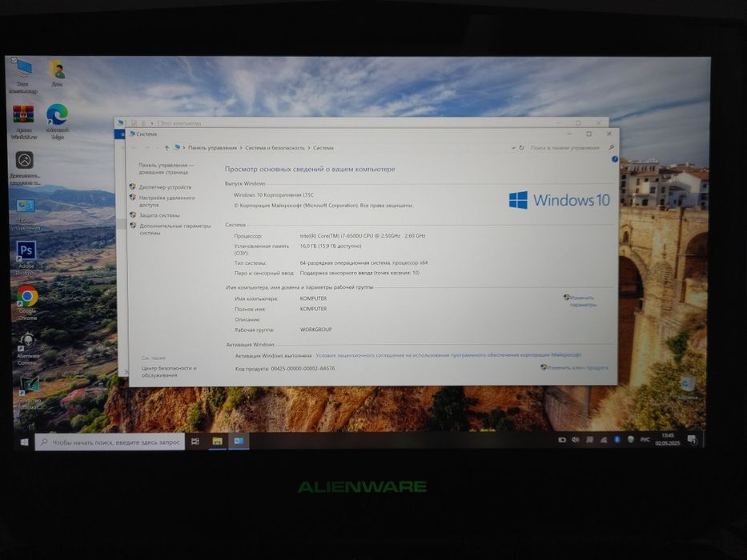747x560 pixels.
Task: Maximize the 'Система' window
Action: click(x=588, y=134)
